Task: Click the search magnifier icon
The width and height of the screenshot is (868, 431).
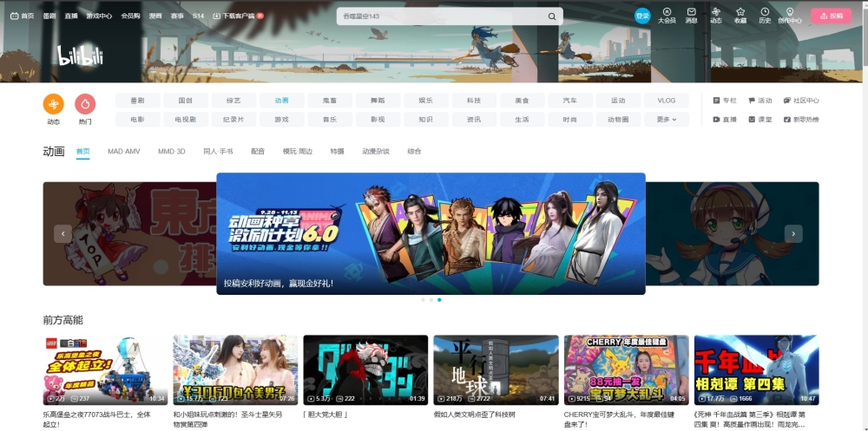Action: click(x=552, y=16)
